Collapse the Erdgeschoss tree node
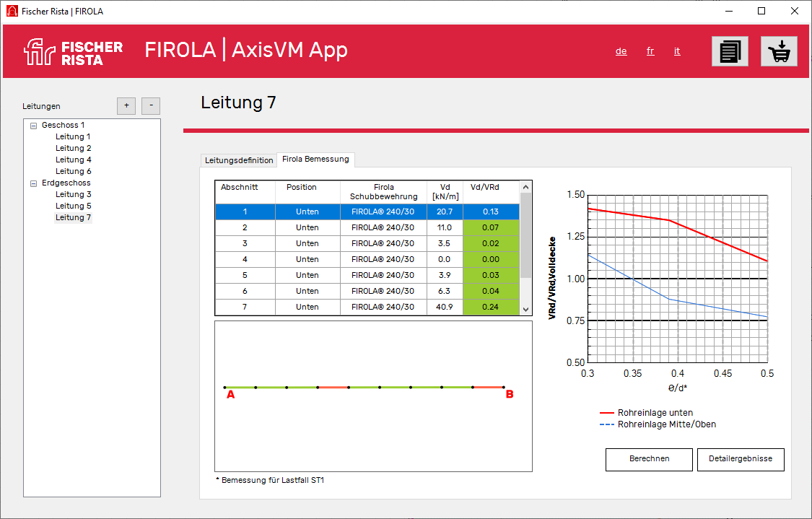 tap(32, 183)
